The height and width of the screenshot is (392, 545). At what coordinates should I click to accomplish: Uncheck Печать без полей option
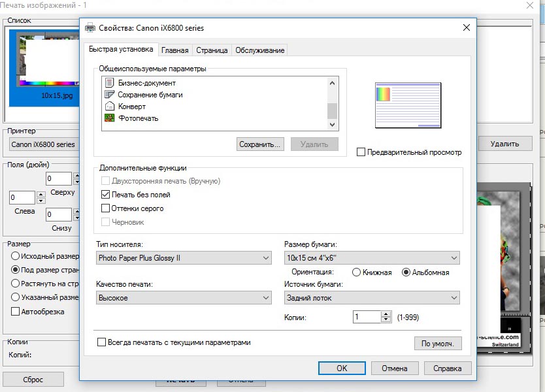(x=105, y=194)
